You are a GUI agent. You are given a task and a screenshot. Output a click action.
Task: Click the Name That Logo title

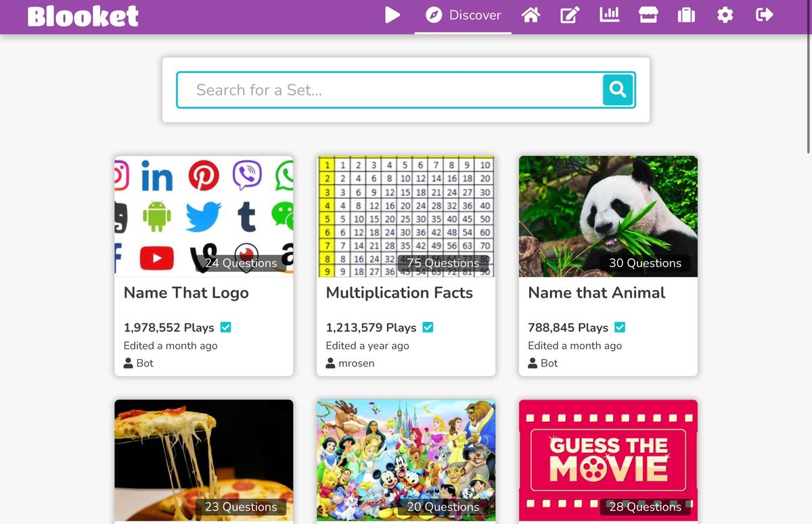186,293
